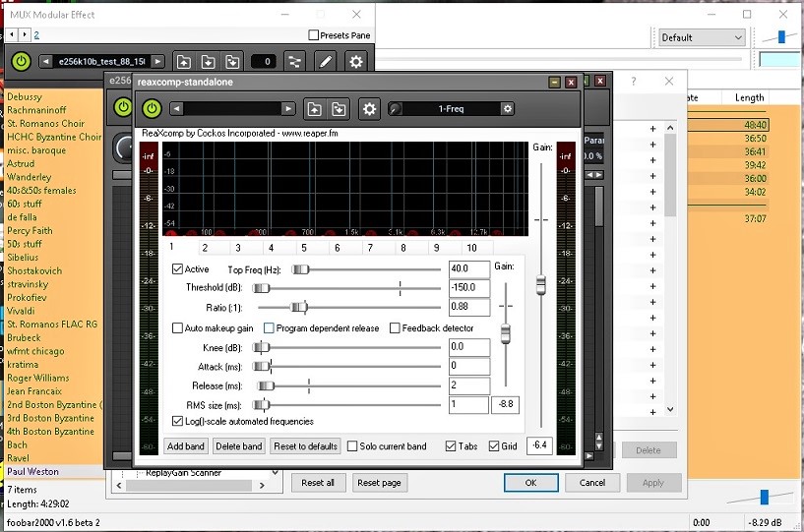The height and width of the screenshot is (532, 804).
Task: Click load preset icon in reaxcomp toolbar
Action: (314, 108)
